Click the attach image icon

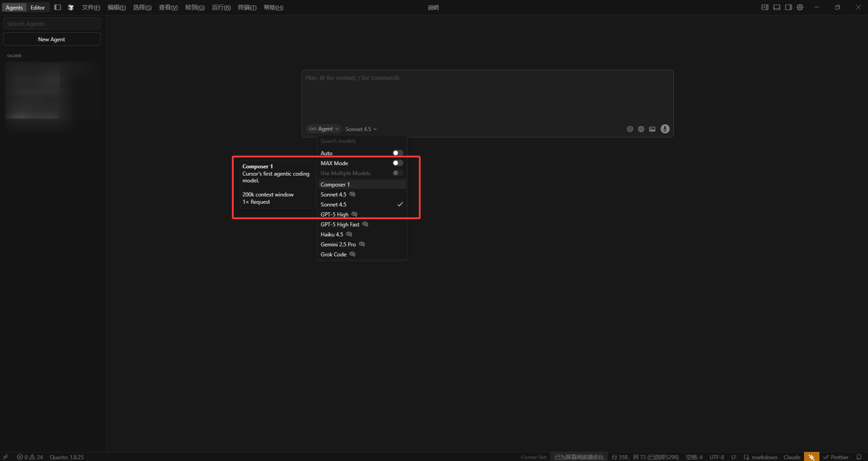(652, 129)
